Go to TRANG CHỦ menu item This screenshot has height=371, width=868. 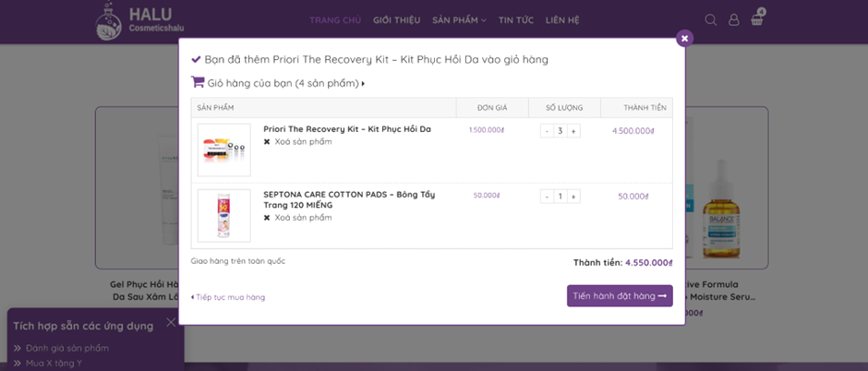[x=335, y=20]
